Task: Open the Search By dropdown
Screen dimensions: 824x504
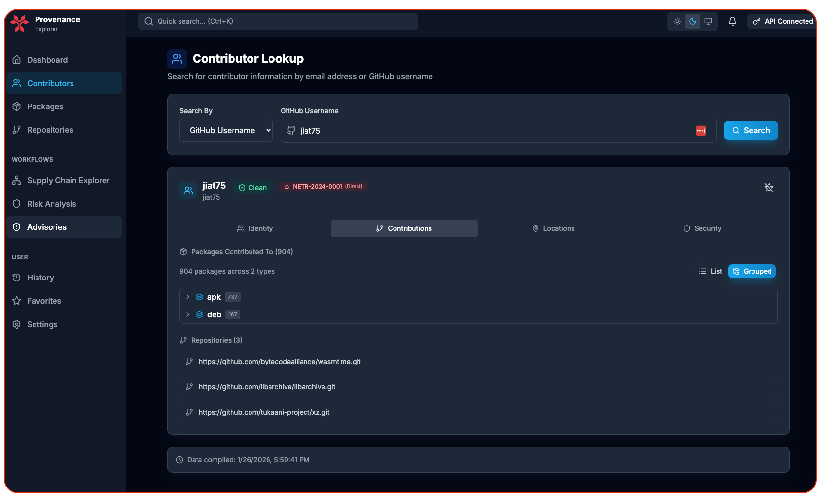Action: coord(226,130)
